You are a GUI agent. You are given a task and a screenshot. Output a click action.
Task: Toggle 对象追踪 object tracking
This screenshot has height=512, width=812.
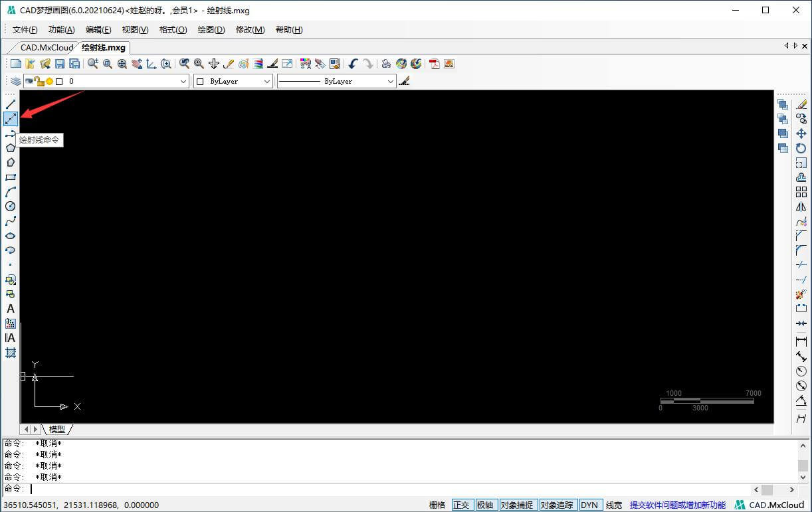click(558, 505)
